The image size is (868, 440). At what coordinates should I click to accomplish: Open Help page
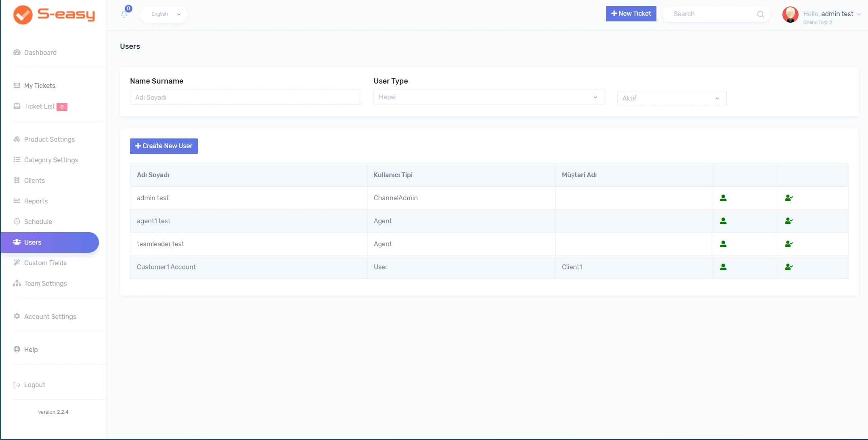coord(31,350)
